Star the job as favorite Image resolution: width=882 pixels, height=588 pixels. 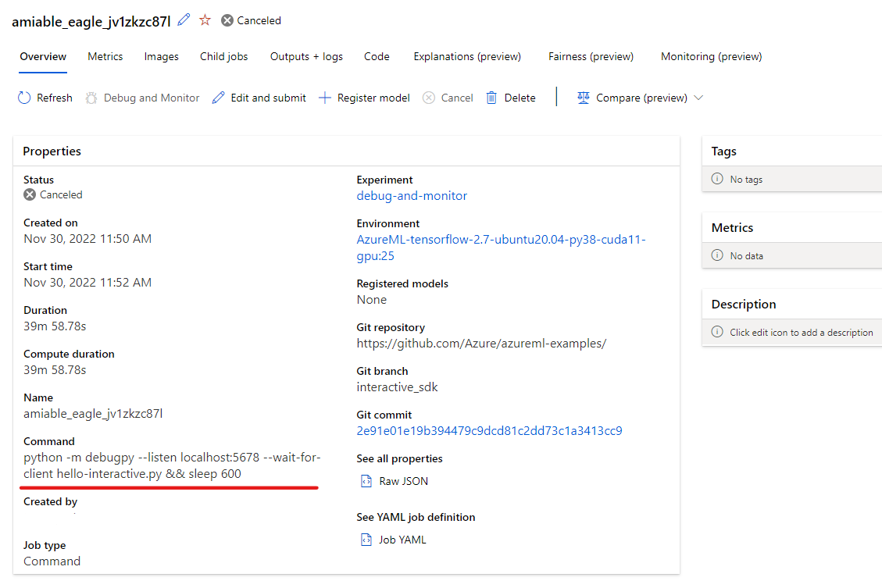[205, 20]
